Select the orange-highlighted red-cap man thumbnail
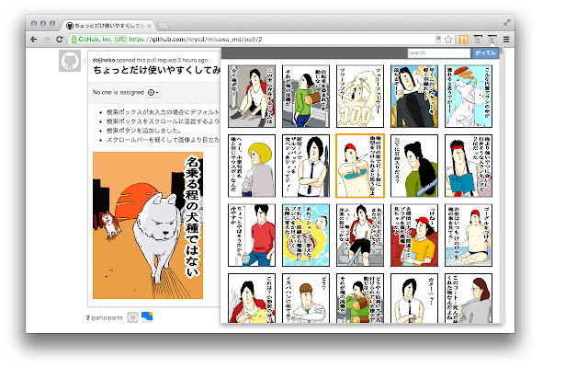The width and height of the screenshot is (588, 368). click(360, 166)
